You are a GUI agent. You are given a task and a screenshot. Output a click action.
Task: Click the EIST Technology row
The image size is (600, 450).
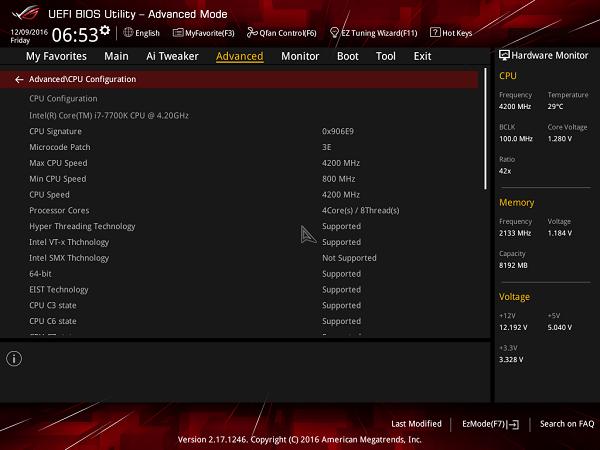(x=239, y=290)
